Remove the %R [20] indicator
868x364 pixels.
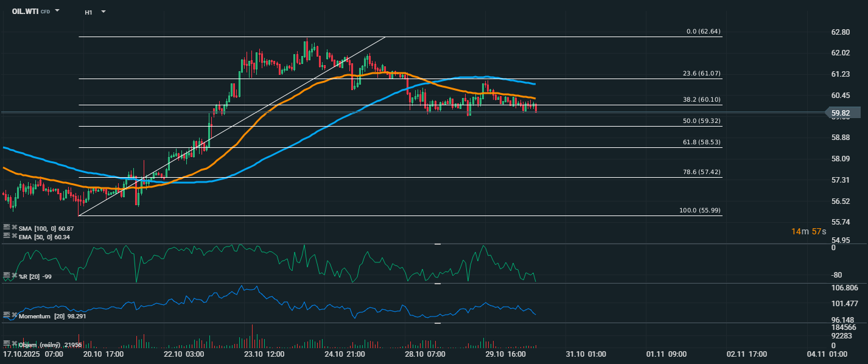pos(14,276)
